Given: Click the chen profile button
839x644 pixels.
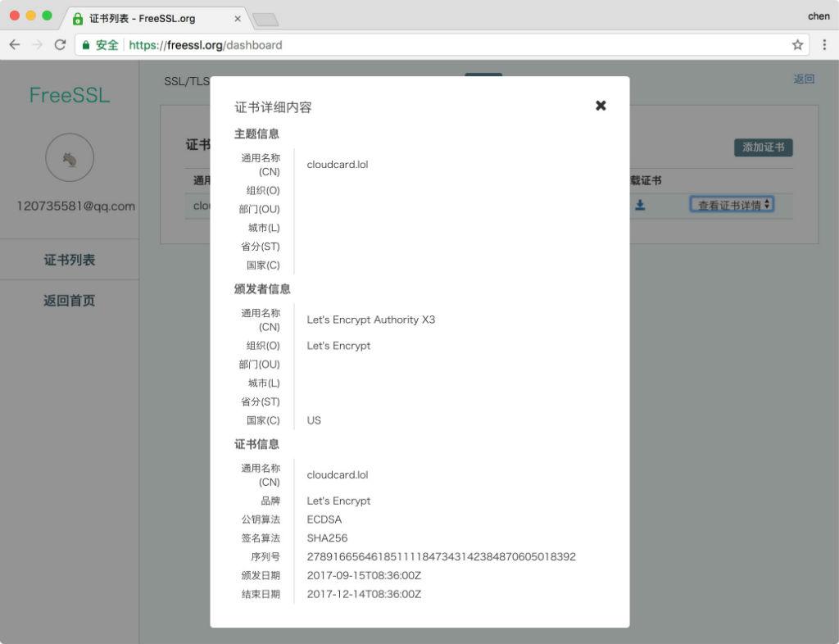Looking at the screenshot, I should (x=818, y=16).
